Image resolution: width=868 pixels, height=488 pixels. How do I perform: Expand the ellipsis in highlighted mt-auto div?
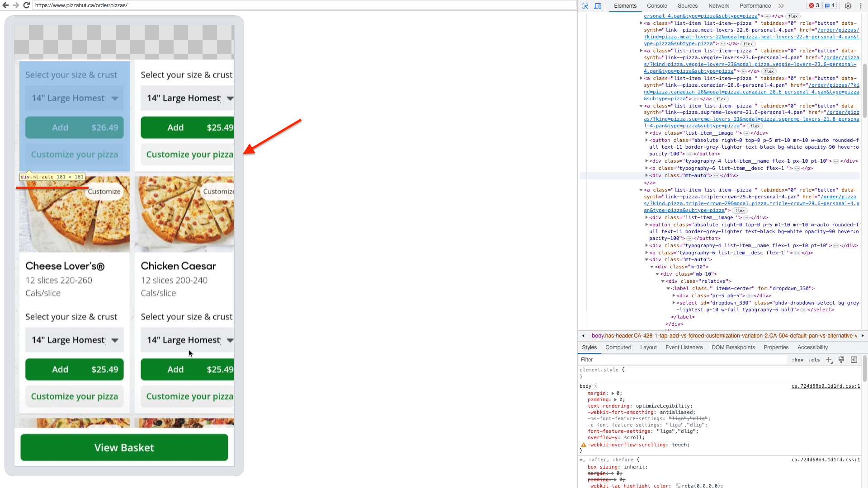(x=716, y=176)
